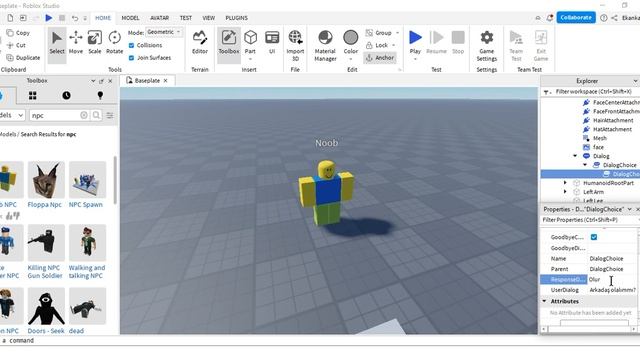The width and height of the screenshot is (640, 360).
Task: Click Copy in Clipboard
Action: coord(18,33)
